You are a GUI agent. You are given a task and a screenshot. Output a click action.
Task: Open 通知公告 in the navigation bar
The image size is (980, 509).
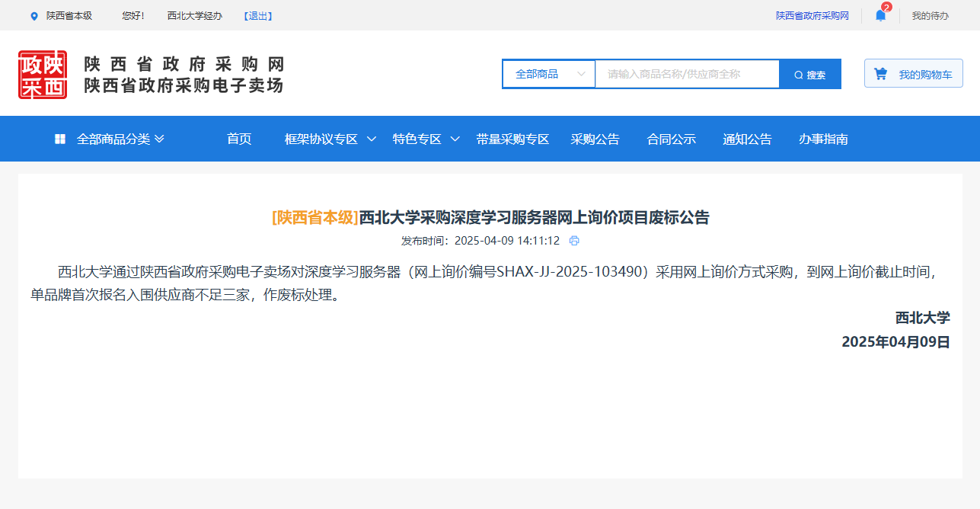747,139
